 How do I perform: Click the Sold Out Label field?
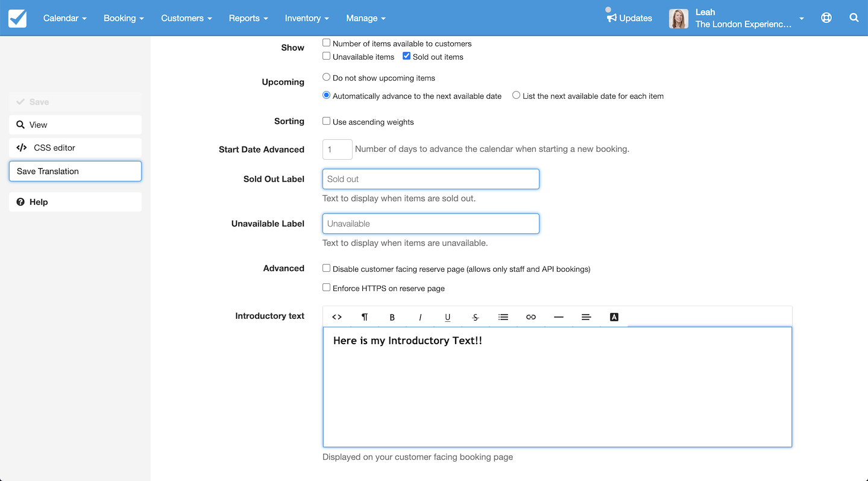click(431, 179)
